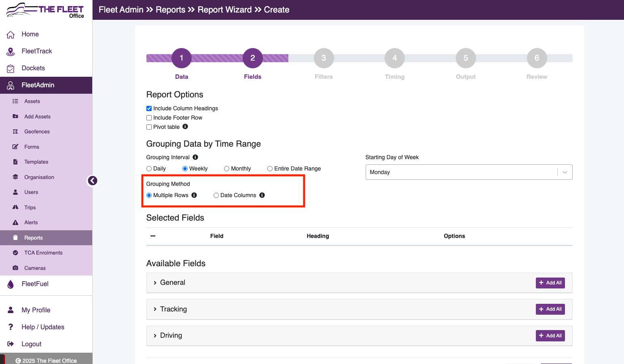Click the minus icon in Selected Fields header
The height and width of the screenshot is (364, 624).
(153, 236)
